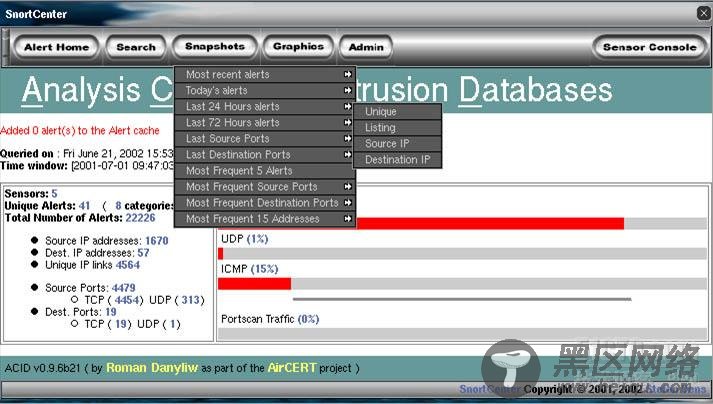This screenshot has width=713, height=404.
Task: Open Unique IP links 4564
Action: [128, 265]
